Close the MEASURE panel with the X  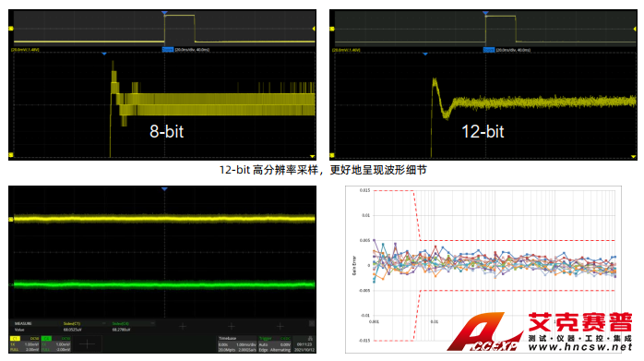point(312,323)
